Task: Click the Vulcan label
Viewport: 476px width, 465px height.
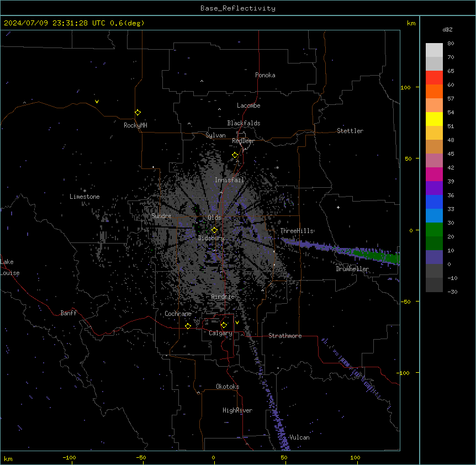Action: point(300,437)
